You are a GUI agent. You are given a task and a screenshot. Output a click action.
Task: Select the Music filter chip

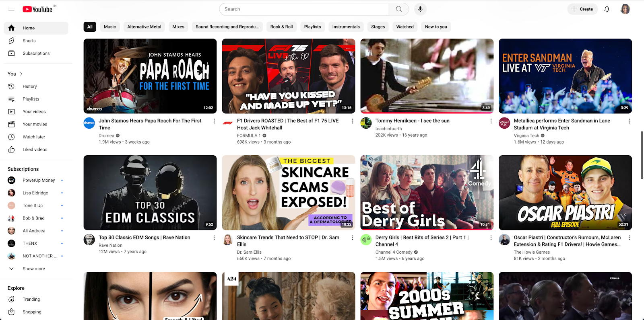(x=110, y=27)
